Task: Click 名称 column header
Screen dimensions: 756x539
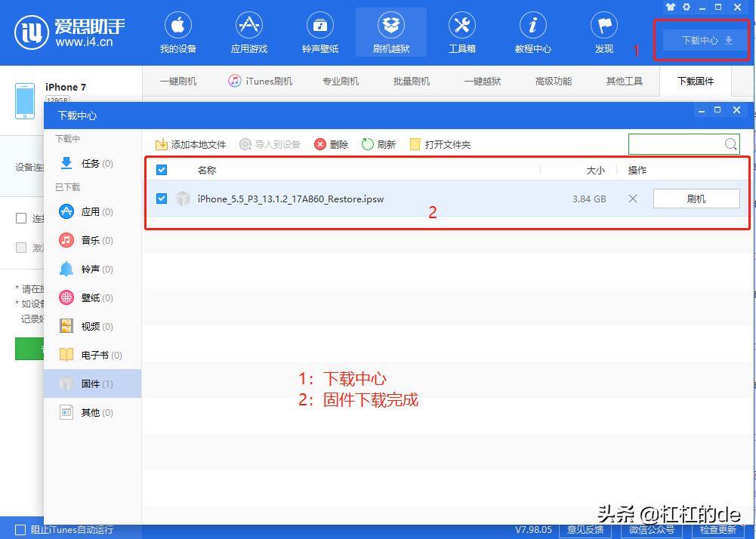Action: click(206, 170)
